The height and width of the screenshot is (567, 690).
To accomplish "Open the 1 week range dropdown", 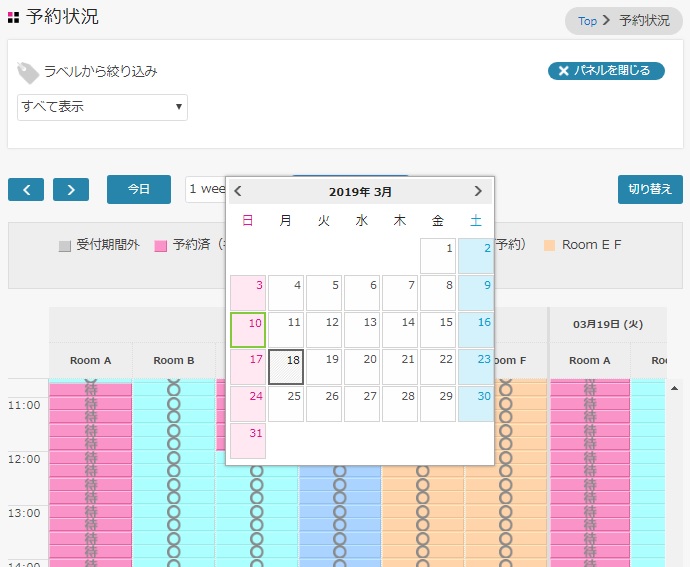I will [206, 189].
